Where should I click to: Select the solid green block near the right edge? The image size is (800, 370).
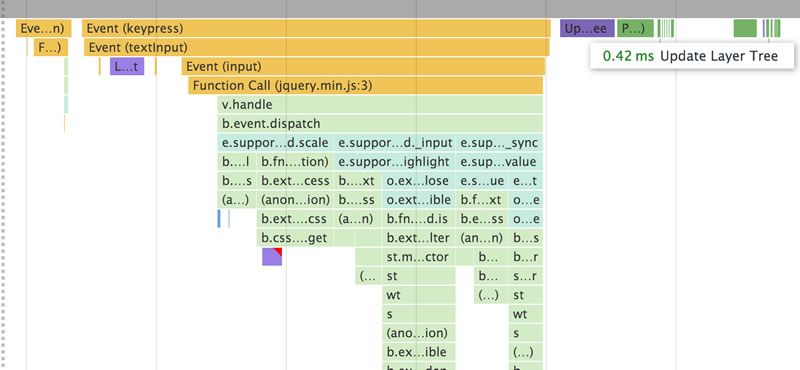pyautogui.click(x=745, y=29)
